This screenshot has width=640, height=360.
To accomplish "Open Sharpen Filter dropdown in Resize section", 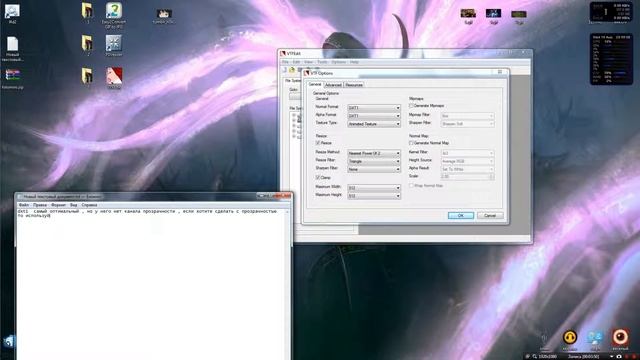I will coord(374,169).
